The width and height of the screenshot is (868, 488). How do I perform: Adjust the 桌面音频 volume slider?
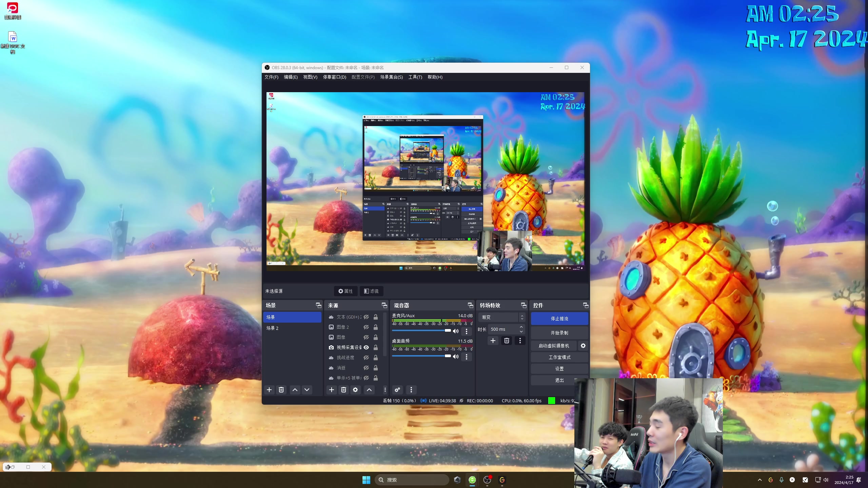pos(421,356)
